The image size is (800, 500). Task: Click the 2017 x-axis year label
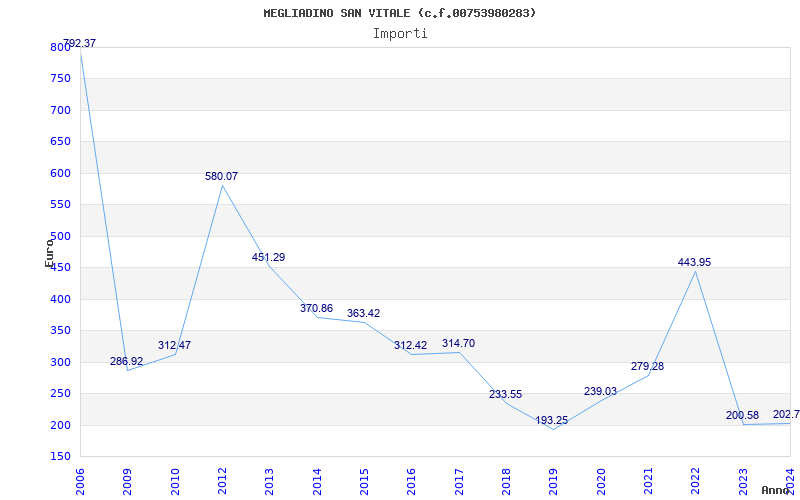(459, 482)
